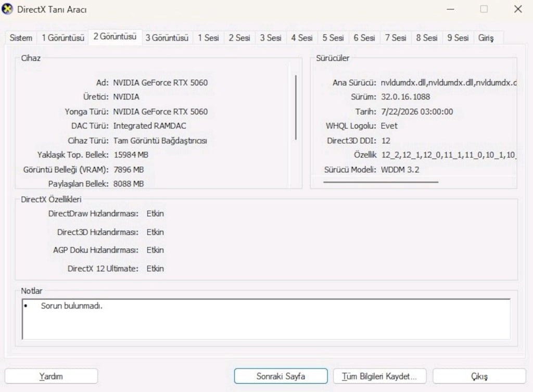Click the Yonga Türü value text
This screenshot has height=392, width=533.
(160, 111)
